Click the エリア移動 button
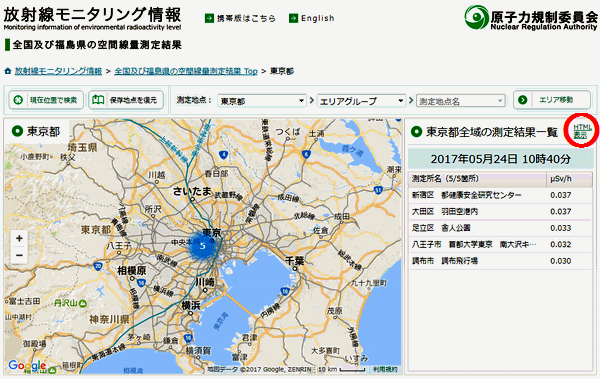The image size is (600, 379). tap(551, 100)
